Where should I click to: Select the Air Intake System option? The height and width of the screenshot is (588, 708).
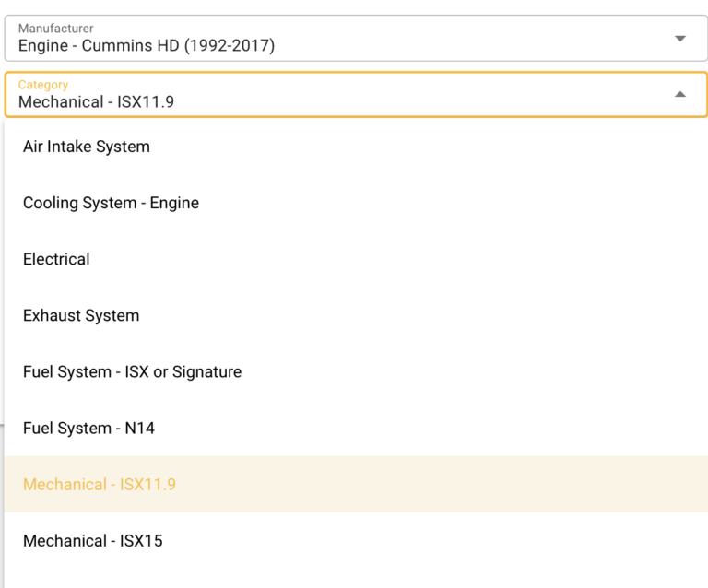point(87,147)
